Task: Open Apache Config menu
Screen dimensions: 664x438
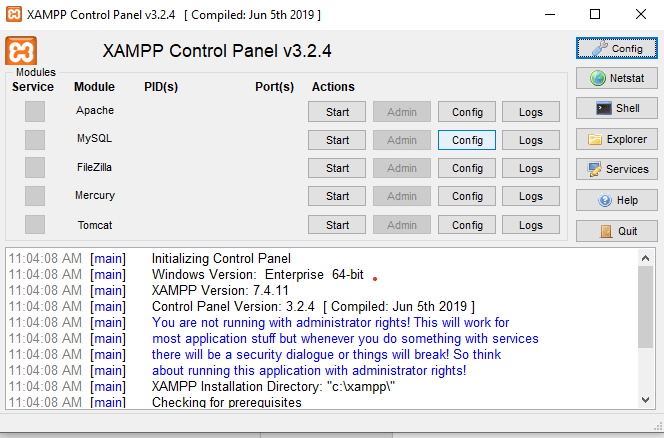Action: (467, 112)
